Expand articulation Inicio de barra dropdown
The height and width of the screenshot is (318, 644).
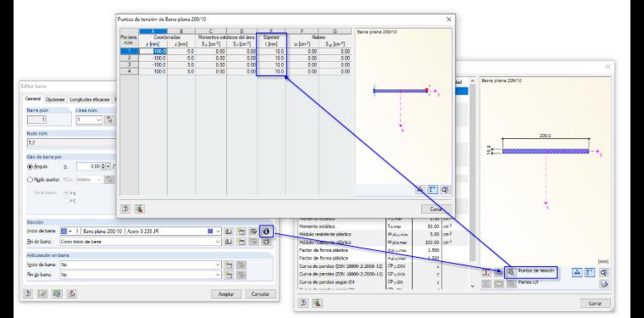tap(218, 265)
